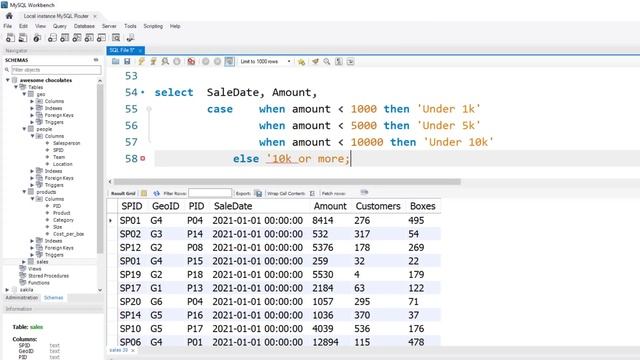Select Cost_per_box column in products
This screenshot has width=640, height=360.
tap(68, 234)
